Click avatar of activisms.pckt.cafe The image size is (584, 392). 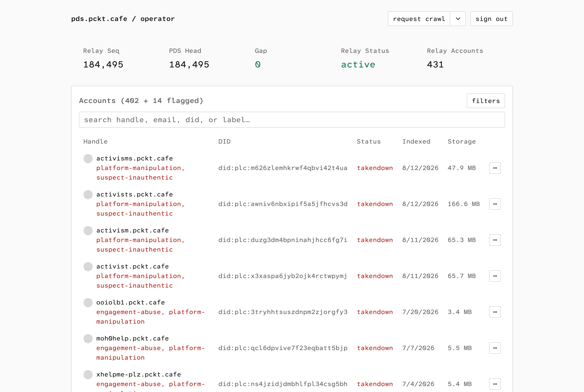[x=88, y=158]
